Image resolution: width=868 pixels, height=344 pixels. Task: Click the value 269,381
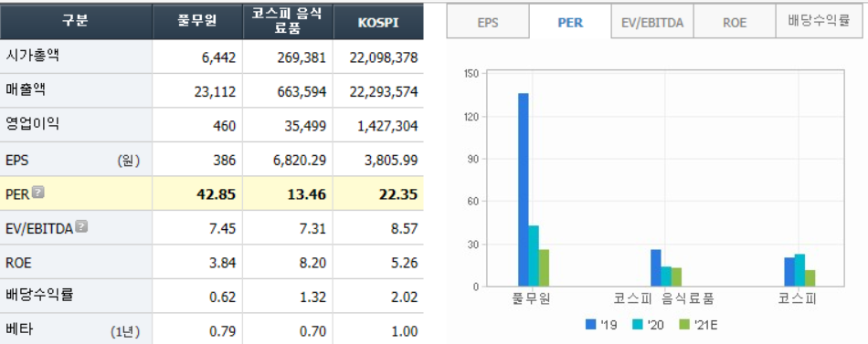click(302, 57)
